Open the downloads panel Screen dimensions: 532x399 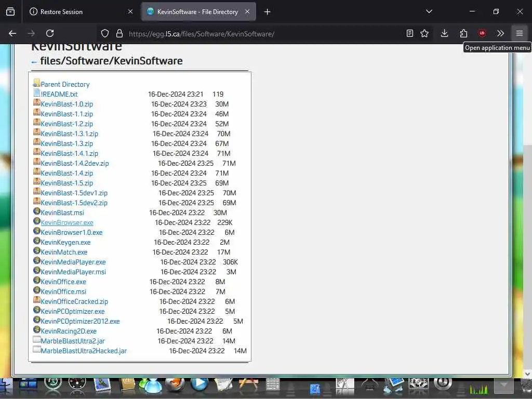pyautogui.click(x=445, y=33)
